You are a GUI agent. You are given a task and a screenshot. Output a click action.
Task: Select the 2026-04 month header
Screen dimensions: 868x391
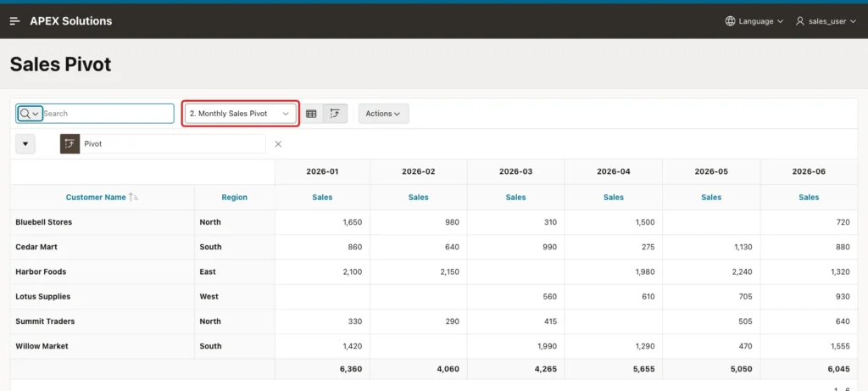pyautogui.click(x=614, y=171)
